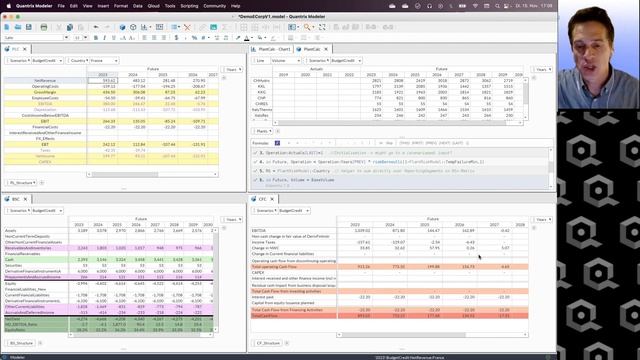Screen dimensions: 640x360
Task: Click the Copy toolbar icon
Action: point(70,27)
